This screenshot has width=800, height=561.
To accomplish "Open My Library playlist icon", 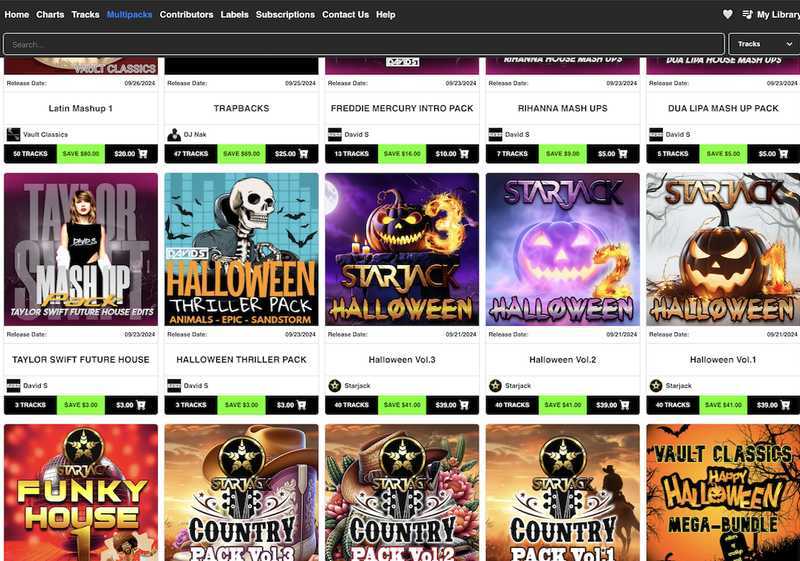I will [x=747, y=14].
